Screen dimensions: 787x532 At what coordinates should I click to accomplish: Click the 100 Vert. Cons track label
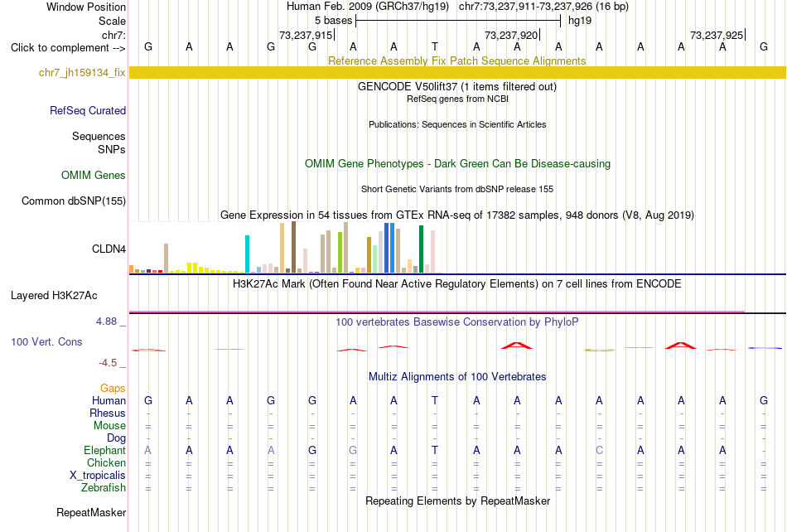point(46,341)
